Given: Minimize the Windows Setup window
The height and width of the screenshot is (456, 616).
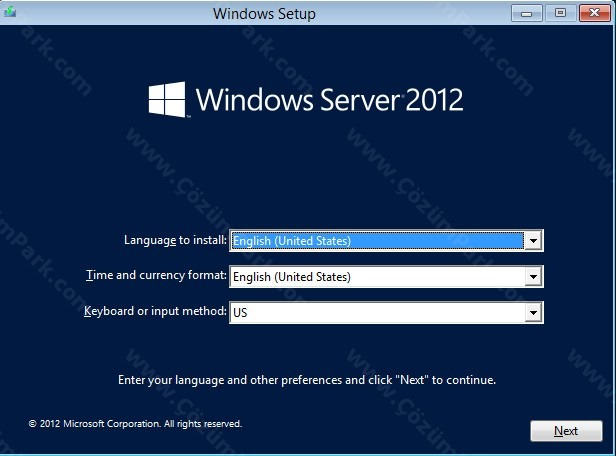Looking at the screenshot, I should click(526, 13).
